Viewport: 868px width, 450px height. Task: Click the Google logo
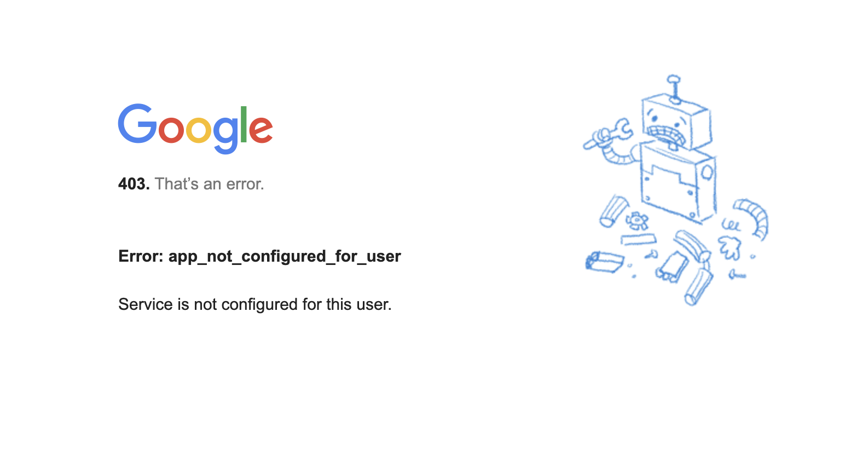coord(195,129)
